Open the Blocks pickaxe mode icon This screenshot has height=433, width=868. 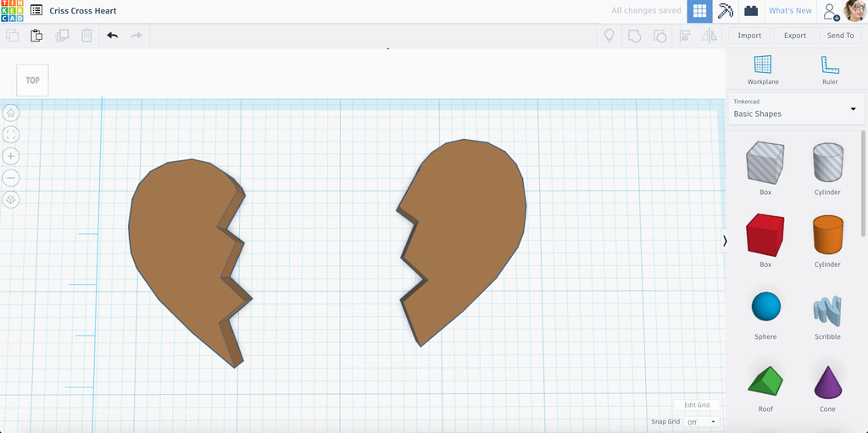tap(726, 11)
